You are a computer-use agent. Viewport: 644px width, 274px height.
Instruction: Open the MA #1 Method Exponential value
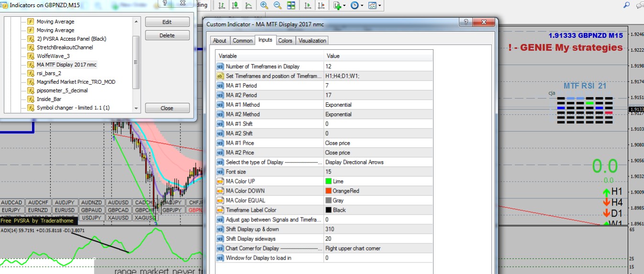(x=378, y=105)
